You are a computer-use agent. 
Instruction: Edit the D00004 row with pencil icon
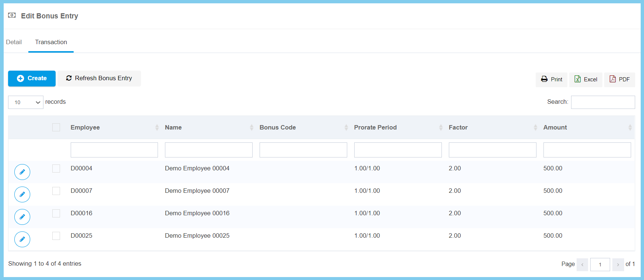tap(22, 172)
